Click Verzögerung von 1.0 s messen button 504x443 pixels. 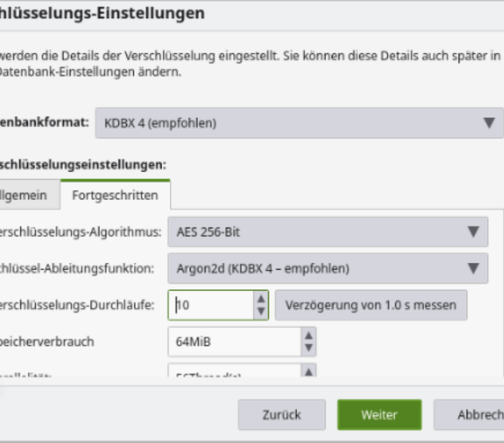coord(371,304)
